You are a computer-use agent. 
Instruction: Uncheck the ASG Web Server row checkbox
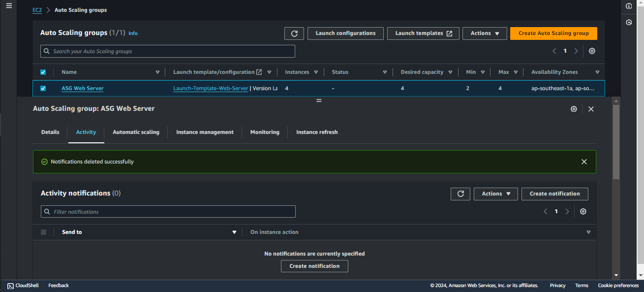43,89
